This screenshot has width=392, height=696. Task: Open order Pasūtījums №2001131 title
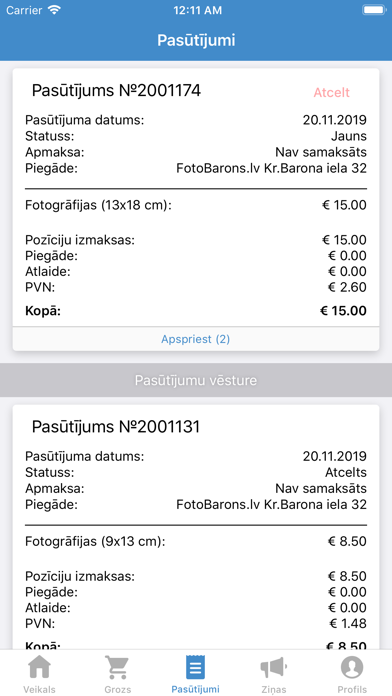click(x=116, y=427)
